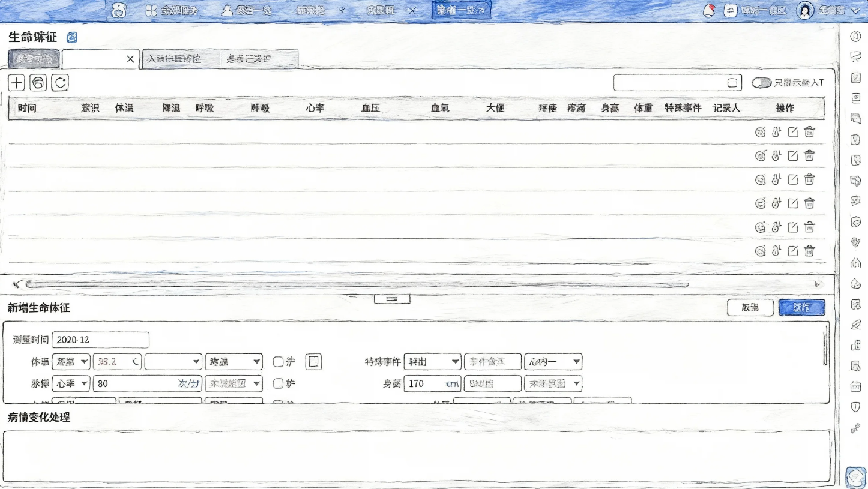Check the 护 checkbox in the 脉搏 row
The height and width of the screenshot is (489, 868).
click(x=277, y=384)
